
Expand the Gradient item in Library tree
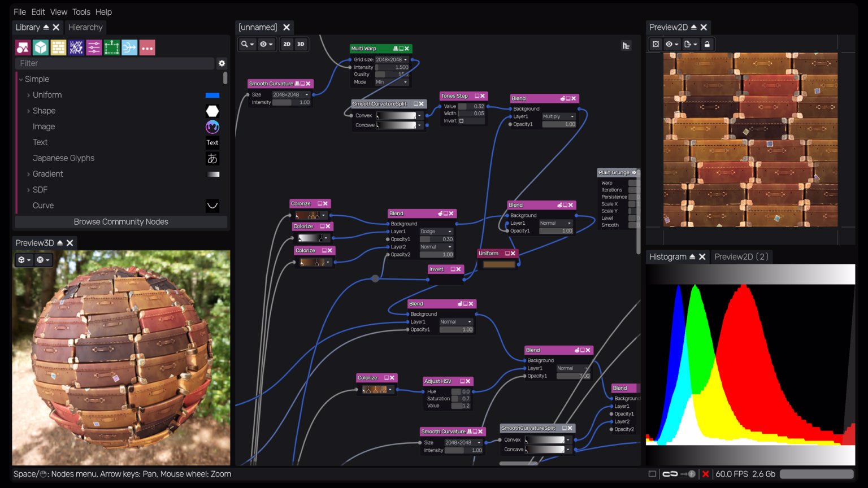click(x=29, y=174)
